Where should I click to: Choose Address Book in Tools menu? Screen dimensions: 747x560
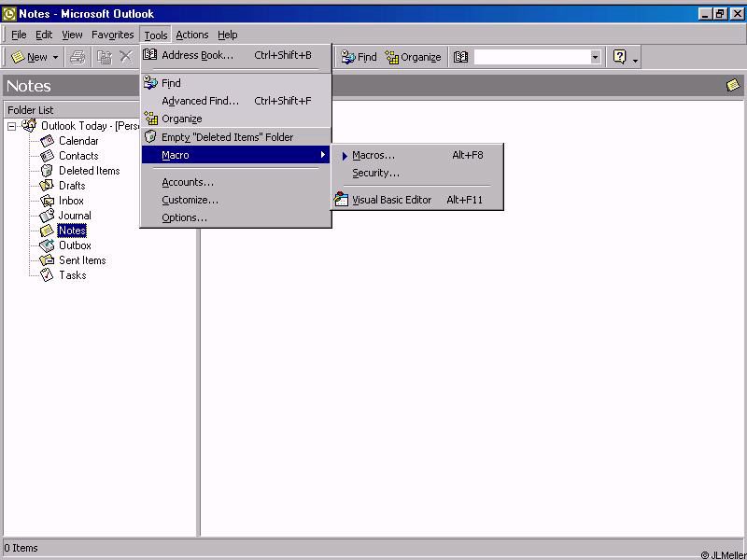pos(236,55)
